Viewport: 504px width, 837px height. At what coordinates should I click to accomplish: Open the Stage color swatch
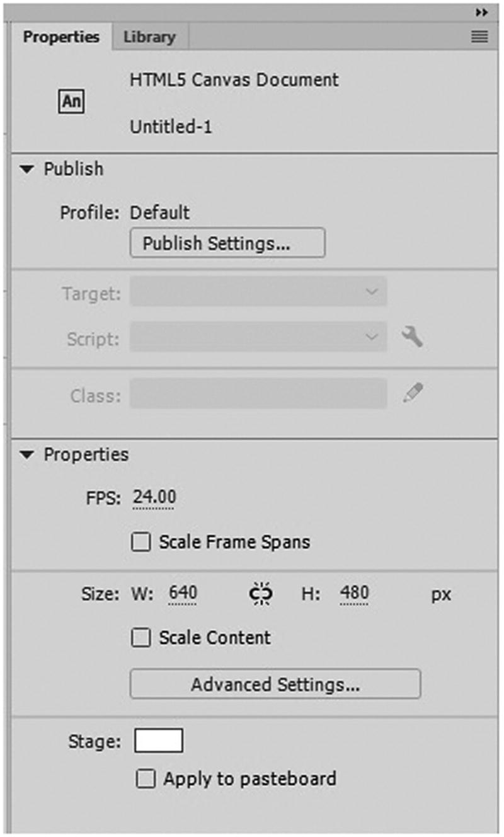tap(159, 741)
